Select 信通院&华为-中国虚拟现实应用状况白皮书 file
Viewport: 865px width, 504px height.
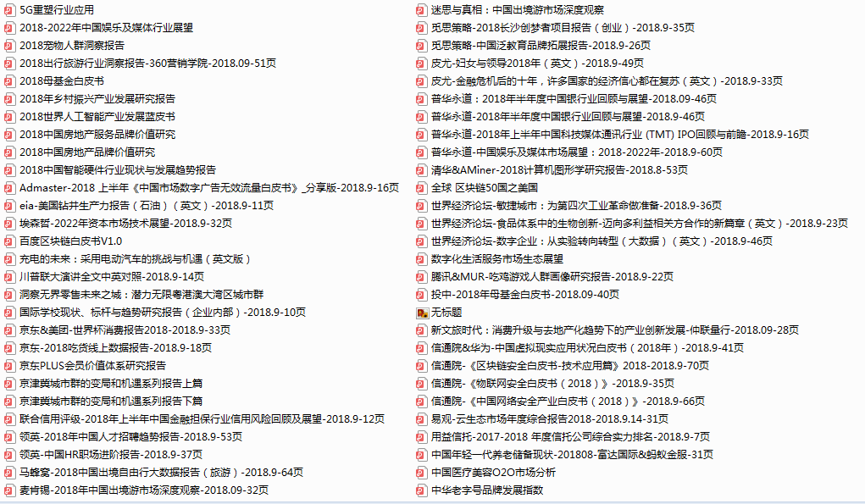click(587, 348)
